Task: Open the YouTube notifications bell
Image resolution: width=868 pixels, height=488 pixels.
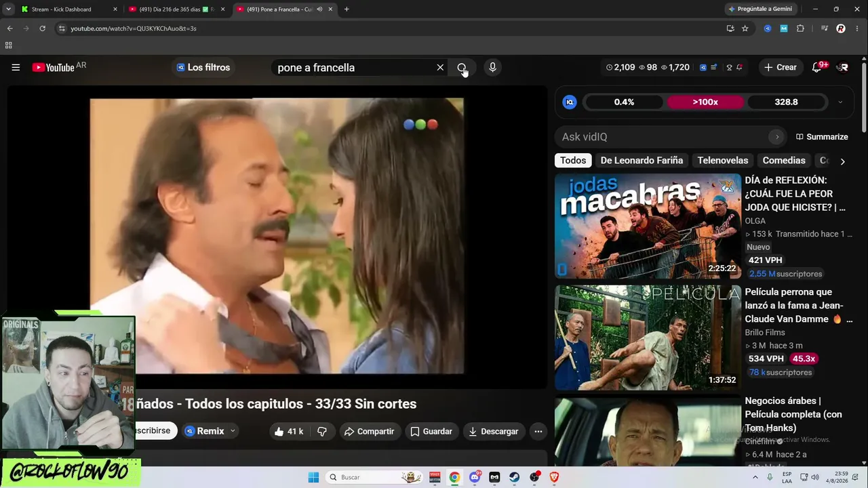Action: (x=818, y=67)
